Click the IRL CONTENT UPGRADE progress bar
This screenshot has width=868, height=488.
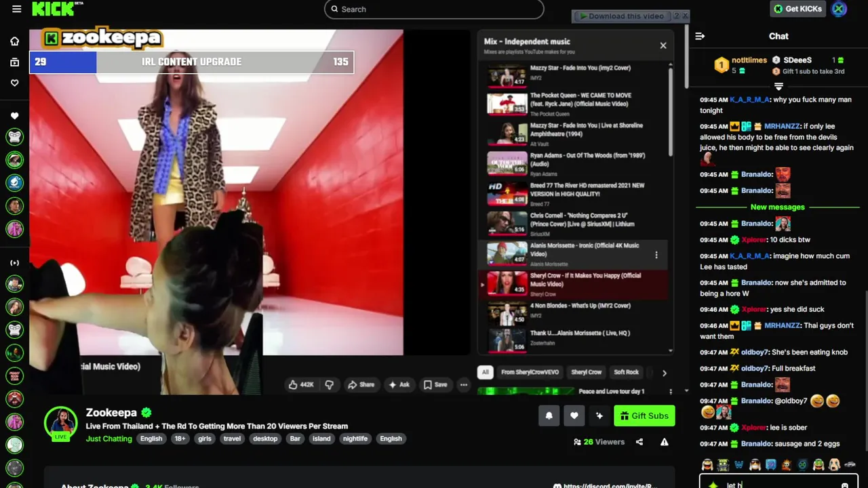coord(191,62)
